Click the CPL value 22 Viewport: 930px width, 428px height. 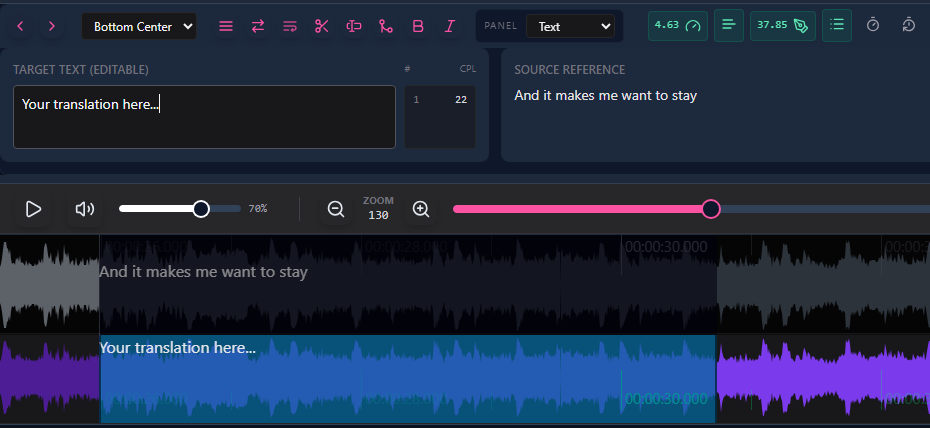tap(461, 100)
